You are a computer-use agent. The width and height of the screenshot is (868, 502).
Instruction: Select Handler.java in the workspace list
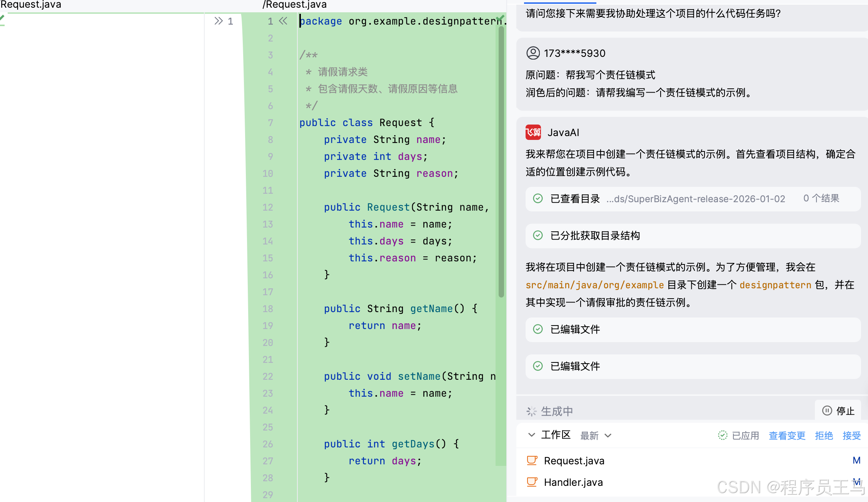[x=573, y=482]
